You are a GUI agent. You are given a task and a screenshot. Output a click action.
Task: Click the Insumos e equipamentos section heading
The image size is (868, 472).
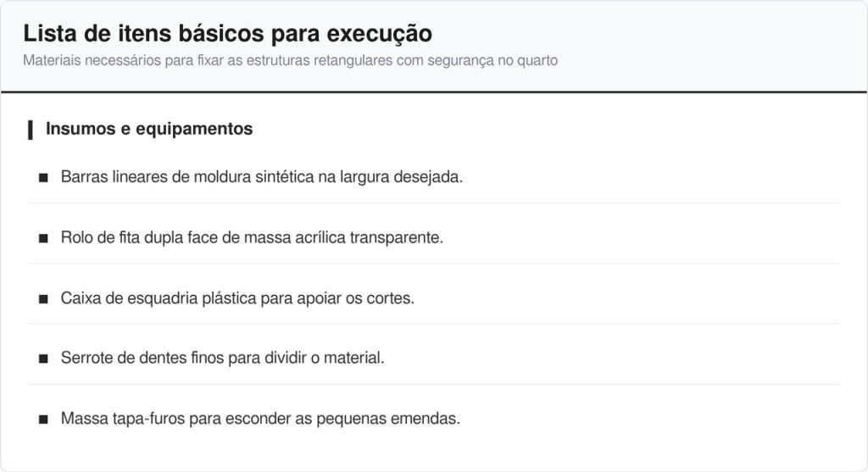click(x=149, y=129)
